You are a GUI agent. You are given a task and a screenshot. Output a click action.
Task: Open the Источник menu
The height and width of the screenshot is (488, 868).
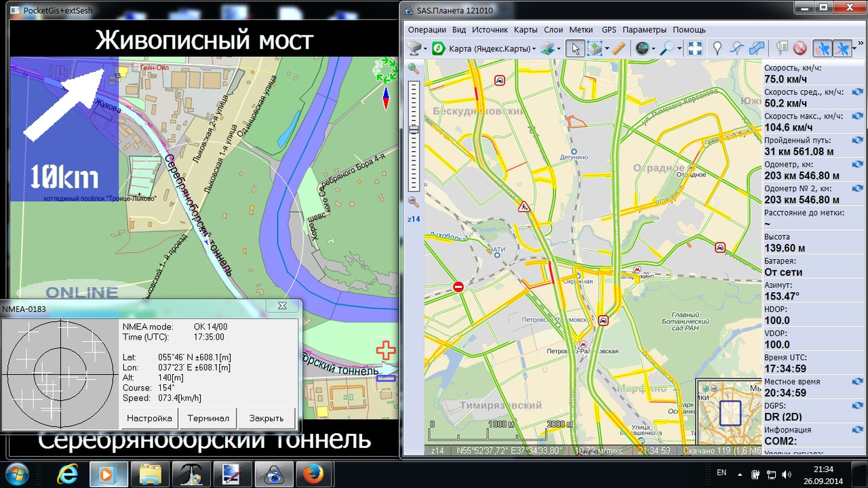pyautogui.click(x=490, y=30)
